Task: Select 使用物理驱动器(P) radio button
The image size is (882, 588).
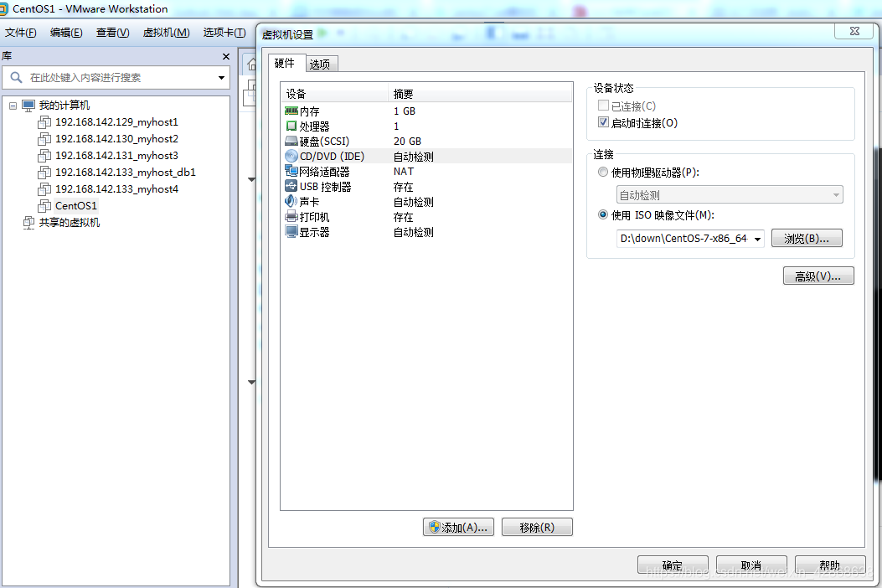Action: (x=603, y=173)
